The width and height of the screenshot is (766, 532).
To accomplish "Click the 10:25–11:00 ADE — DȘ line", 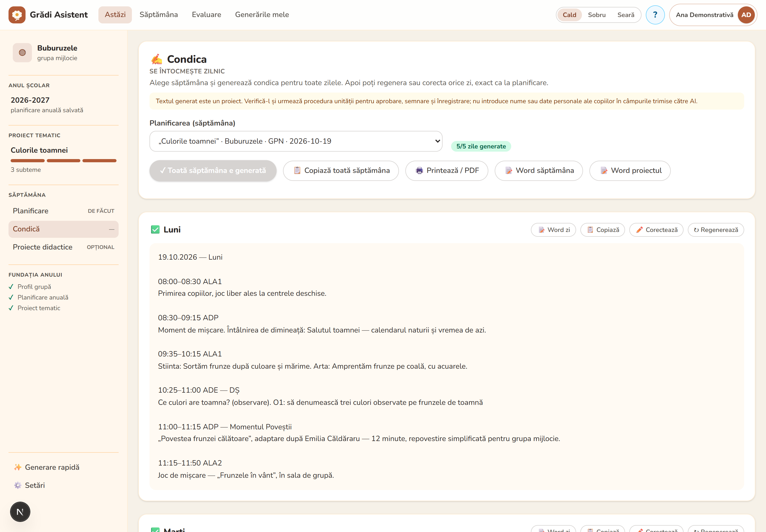I will tap(199, 390).
